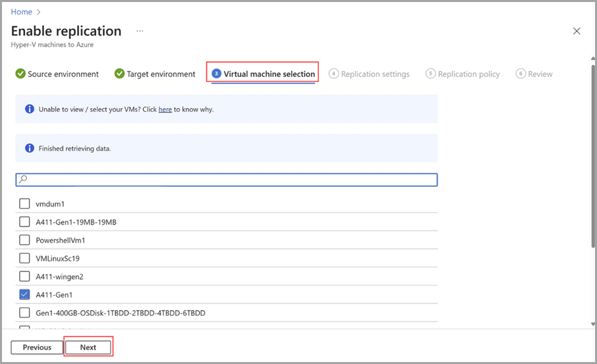Click the breadcrumb chevron after Home

(x=38, y=12)
